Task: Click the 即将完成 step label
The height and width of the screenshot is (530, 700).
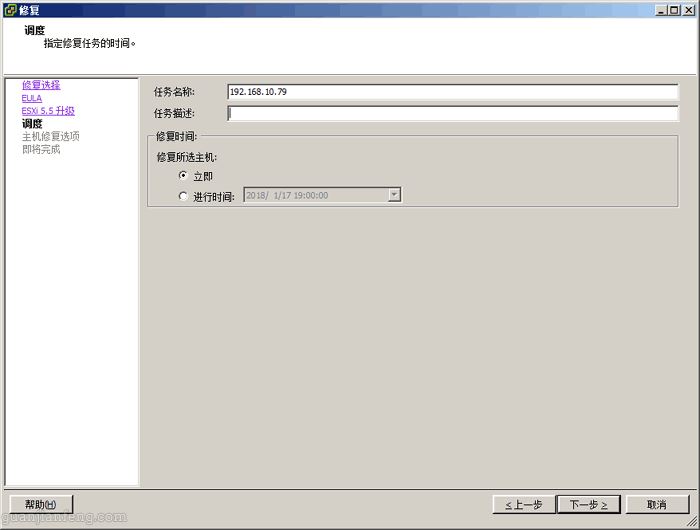Action: pos(41,149)
